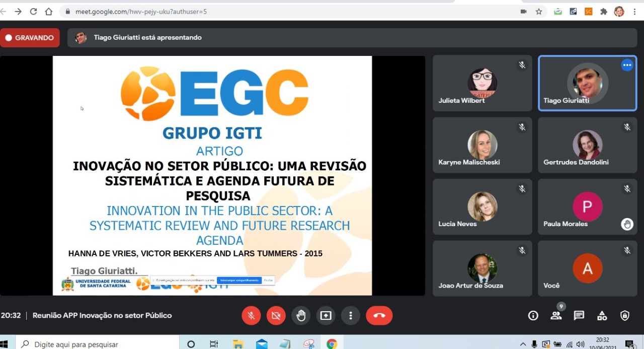Click the muted mic icon on the Você tile
Viewport: 644px width, 349px height.
point(627,250)
